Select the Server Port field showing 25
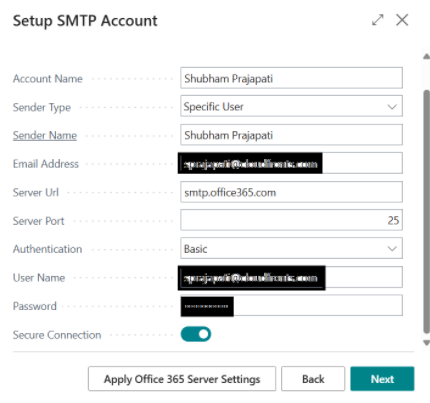The image size is (430, 403). pos(291,220)
